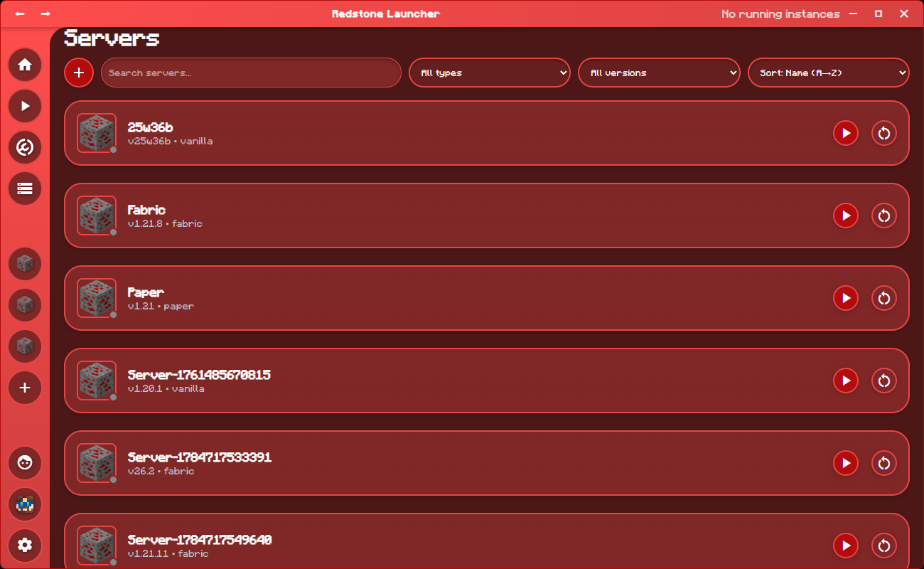924x569 pixels.
Task: Click the circular sync sidebar icon
Action: coord(25,147)
